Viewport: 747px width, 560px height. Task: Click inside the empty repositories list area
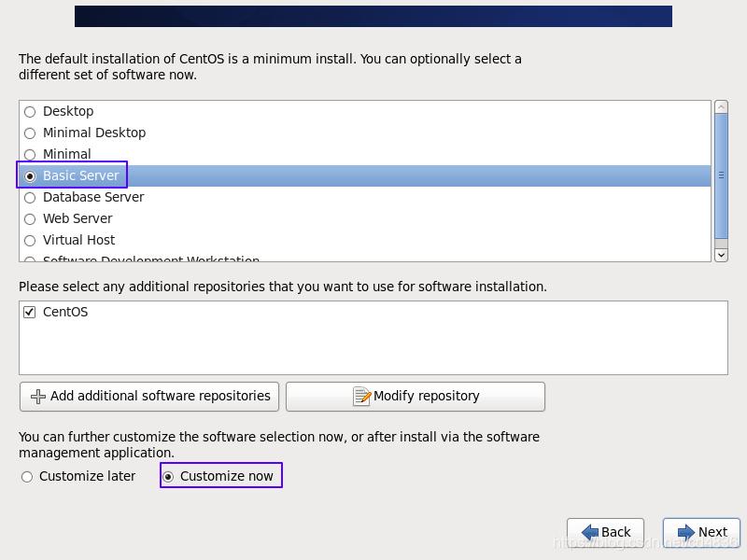click(373, 350)
